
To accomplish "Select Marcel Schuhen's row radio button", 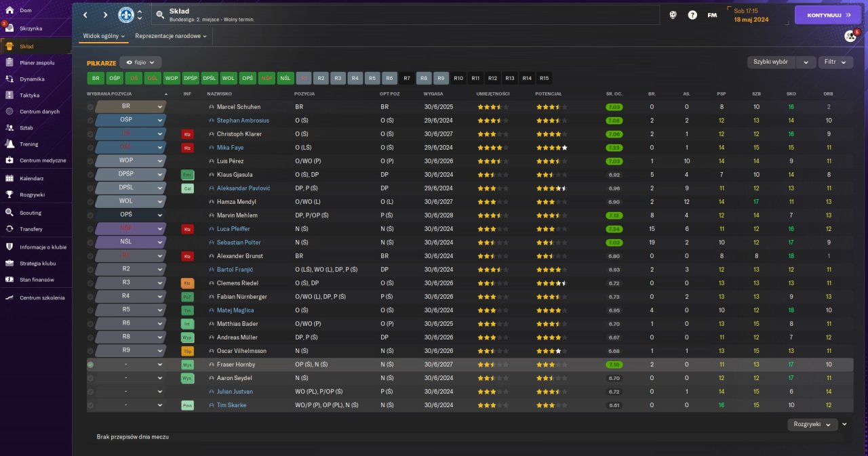I will pyautogui.click(x=90, y=107).
